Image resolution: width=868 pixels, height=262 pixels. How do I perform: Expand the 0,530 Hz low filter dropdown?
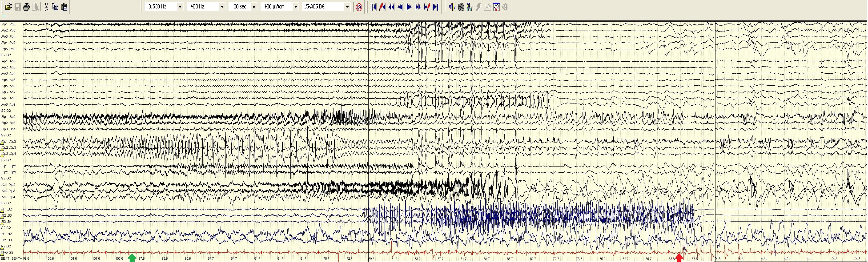[x=180, y=7]
